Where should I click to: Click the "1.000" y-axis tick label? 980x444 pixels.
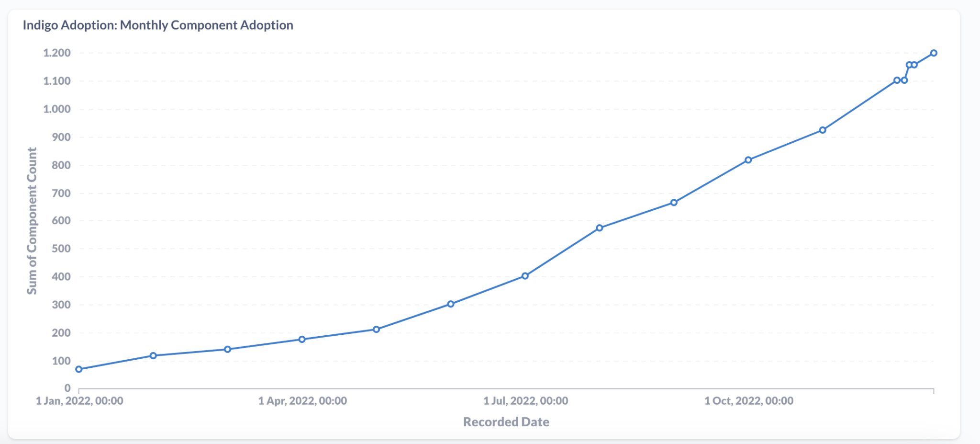tap(57, 109)
